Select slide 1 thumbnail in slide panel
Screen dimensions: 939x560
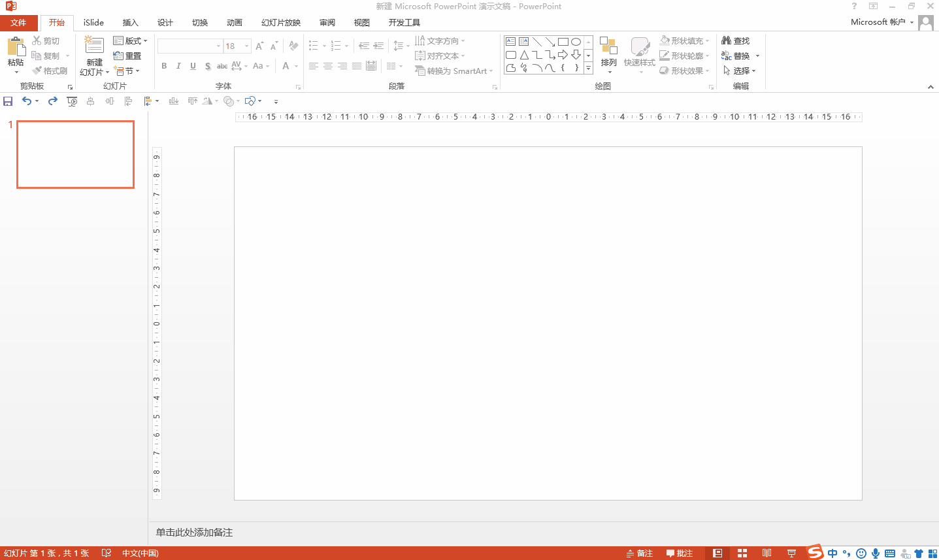75,154
